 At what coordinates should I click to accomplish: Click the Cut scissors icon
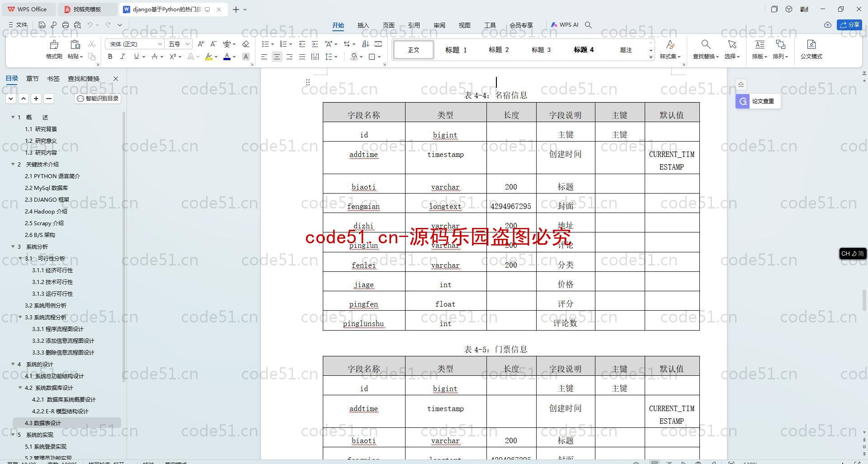tap(92, 44)
